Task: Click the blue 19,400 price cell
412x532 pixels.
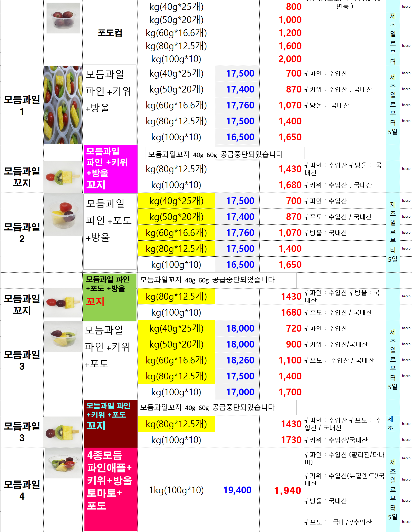Action: (237, 490)
